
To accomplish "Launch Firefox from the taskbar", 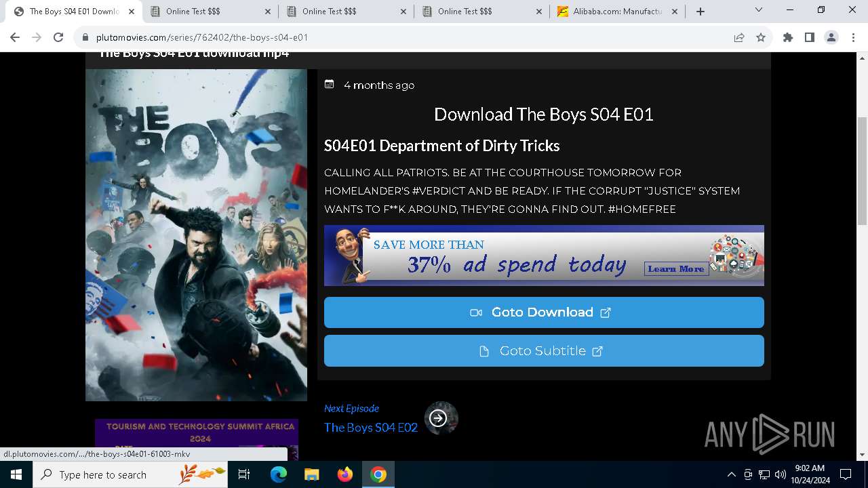I will [345, 474].
